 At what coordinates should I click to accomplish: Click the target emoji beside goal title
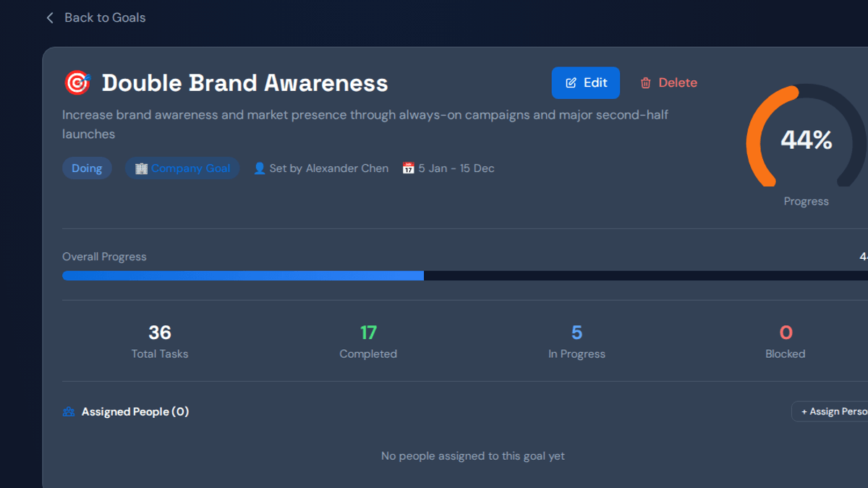77,83
